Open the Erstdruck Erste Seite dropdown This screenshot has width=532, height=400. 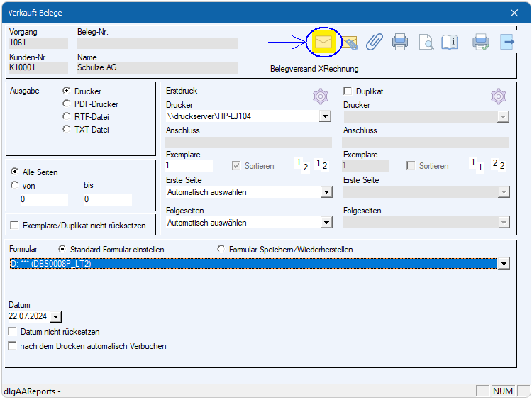326,192
